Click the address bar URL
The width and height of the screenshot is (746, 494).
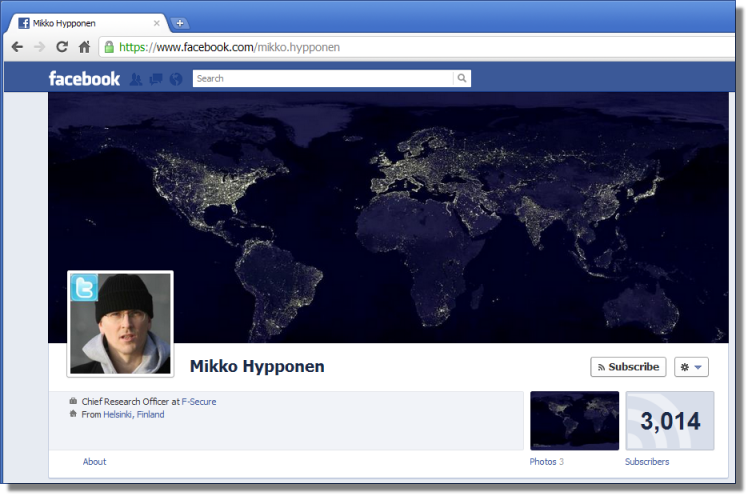click(229, 47)
